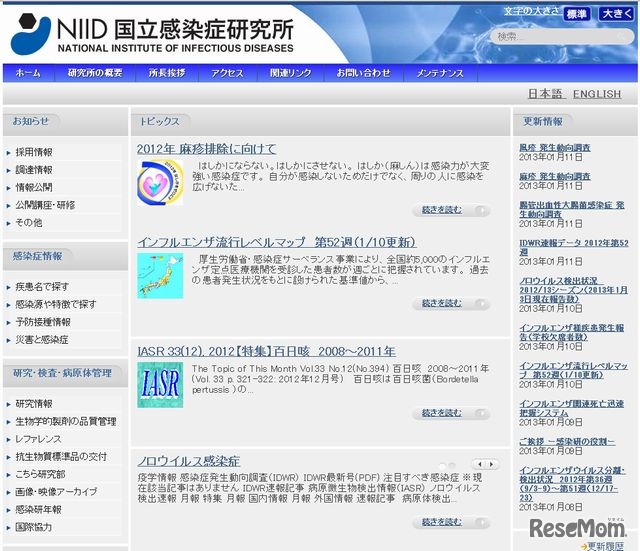Open the IASR logo thumbnail
This screenshot has height=551, width=640.
click(160, 384)
